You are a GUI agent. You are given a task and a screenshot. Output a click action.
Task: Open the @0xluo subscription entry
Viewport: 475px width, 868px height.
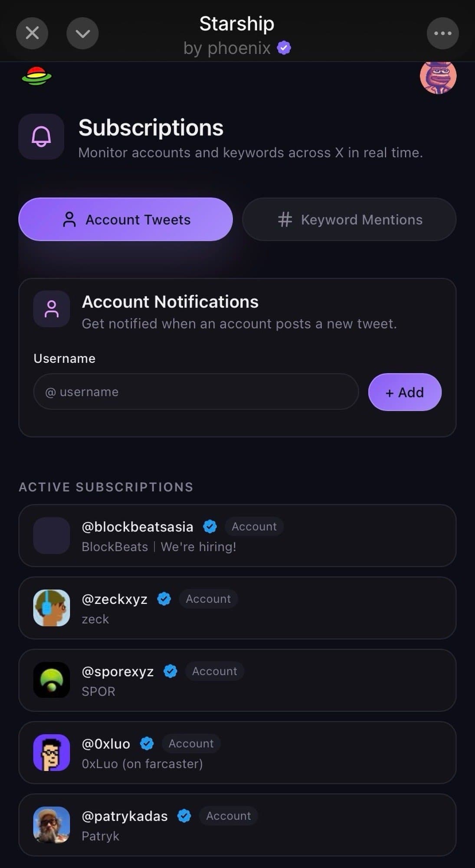(x=237, y=753)
